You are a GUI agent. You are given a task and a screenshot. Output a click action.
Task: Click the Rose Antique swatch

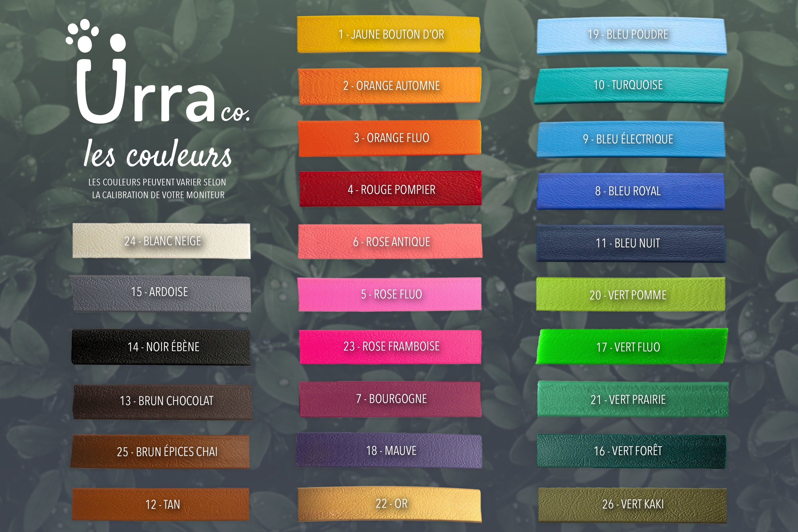pos(390,242)
